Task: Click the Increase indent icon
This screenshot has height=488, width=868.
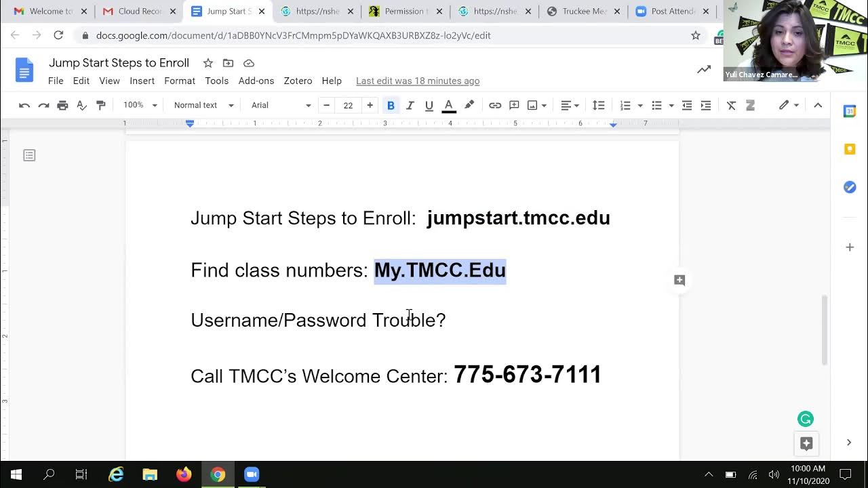Action: point(706,105)
